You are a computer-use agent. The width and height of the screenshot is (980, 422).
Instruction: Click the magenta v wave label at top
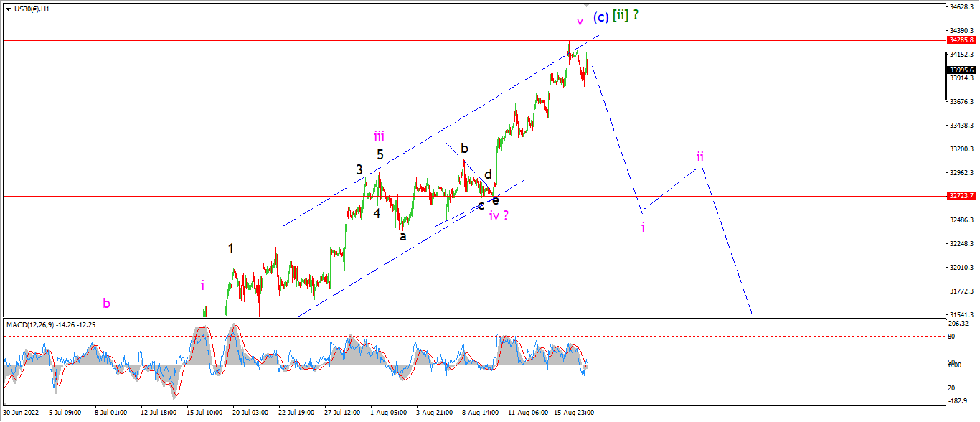click(580, 21)
